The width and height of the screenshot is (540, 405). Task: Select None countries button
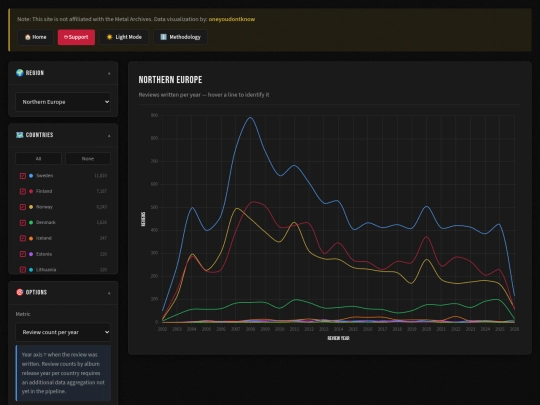pyautogui.click(x=88, y=159)
